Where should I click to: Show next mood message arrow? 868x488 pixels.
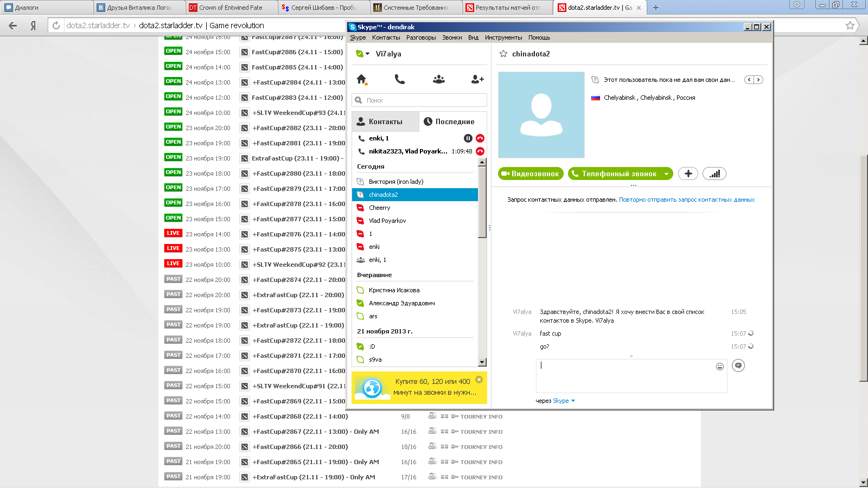758,80
